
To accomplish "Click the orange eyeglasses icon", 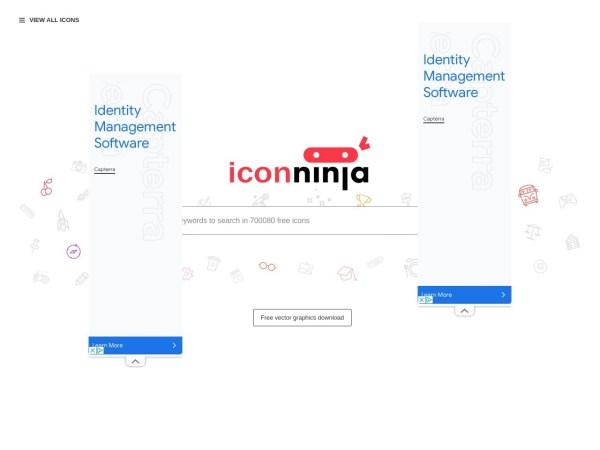I will pyautogui.click(x=267, y=266).
